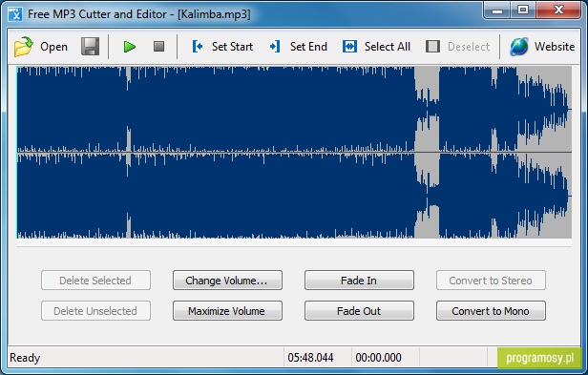Click the 05:48.044 duration in the status bar
The height and width of the screenshot is (375, 588).
click(310, 358)
